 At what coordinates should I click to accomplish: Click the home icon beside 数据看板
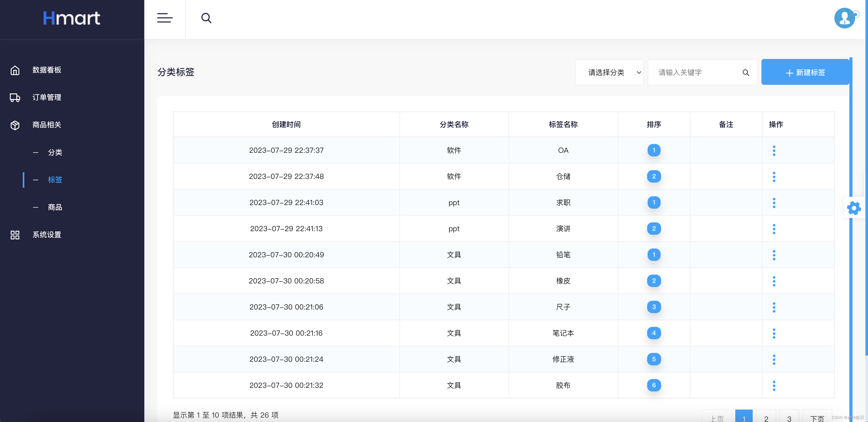coord(15,70)
